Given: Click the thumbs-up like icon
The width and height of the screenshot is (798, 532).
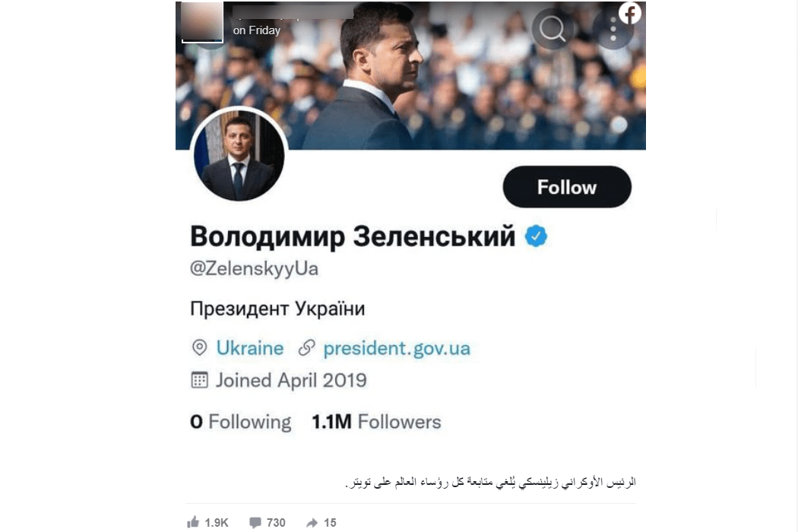Looking at the screenshot, I should tap(193, 522).
